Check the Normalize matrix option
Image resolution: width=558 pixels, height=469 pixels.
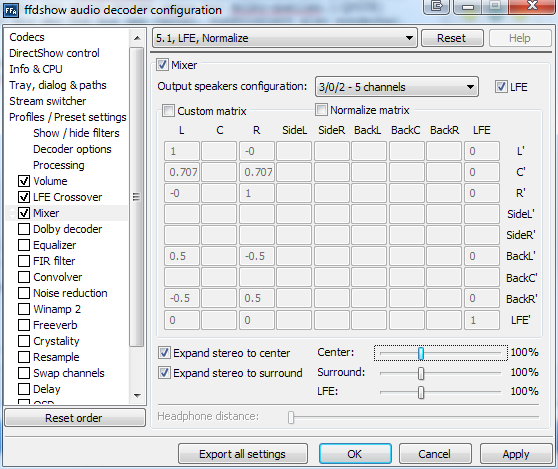(x=321, y=110)
